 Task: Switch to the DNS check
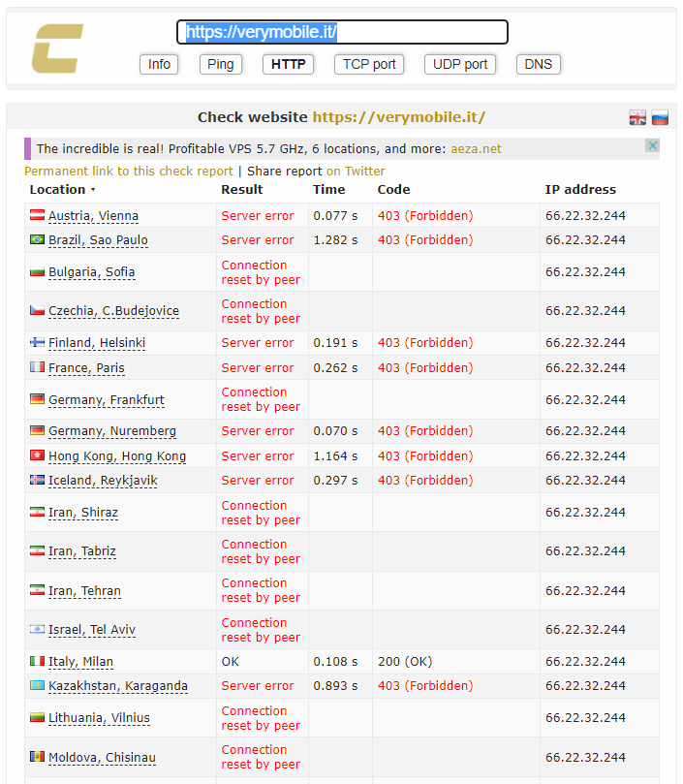[x=538, y=64]
